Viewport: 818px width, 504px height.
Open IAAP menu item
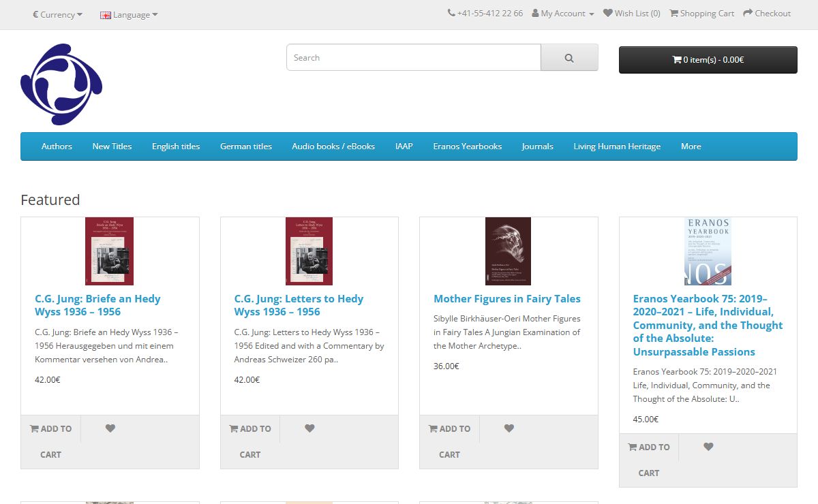(404, 146)
